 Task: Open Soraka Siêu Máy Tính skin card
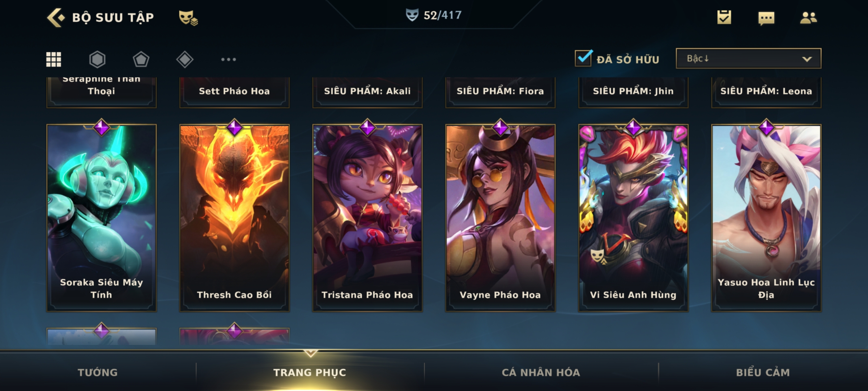[102, 217]
